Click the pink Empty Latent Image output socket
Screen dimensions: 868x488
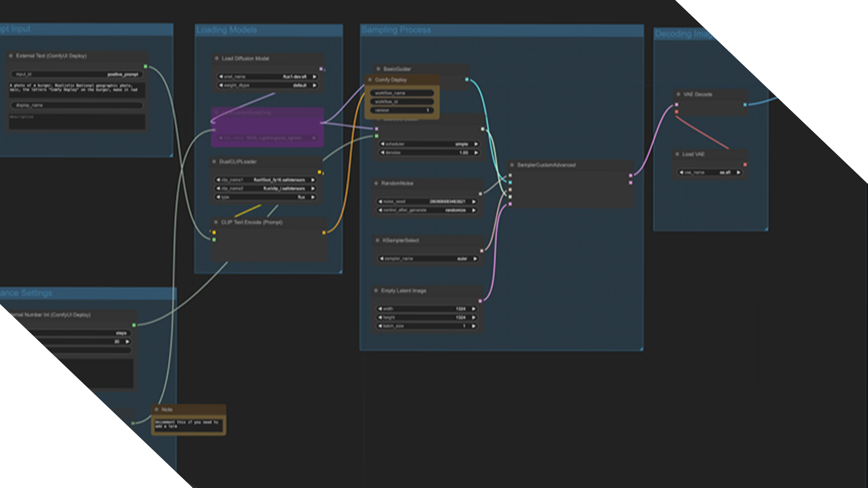click(x=480, y=301)
